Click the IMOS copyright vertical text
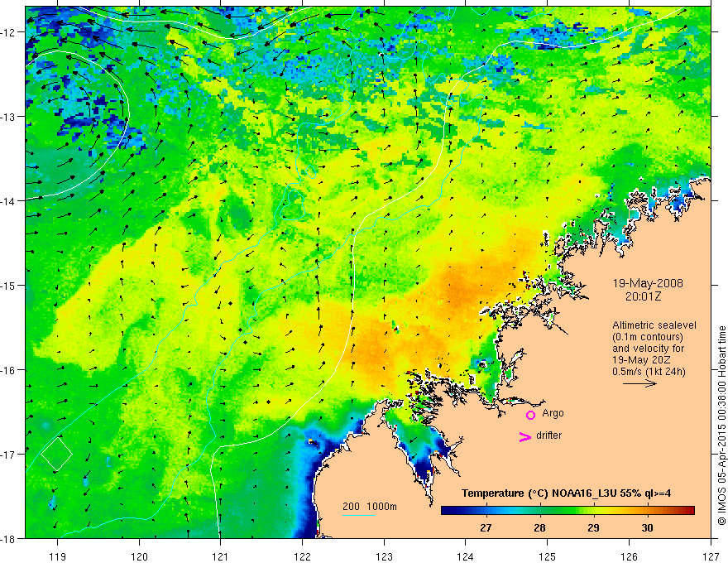Screen dimensions: 728x563 721,426
